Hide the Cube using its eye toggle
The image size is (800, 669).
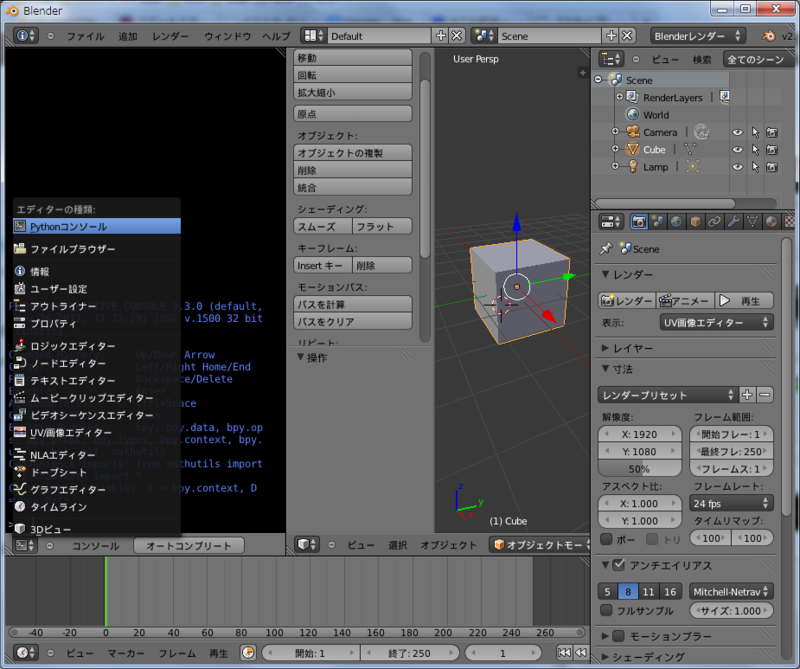tap(738, 149)
